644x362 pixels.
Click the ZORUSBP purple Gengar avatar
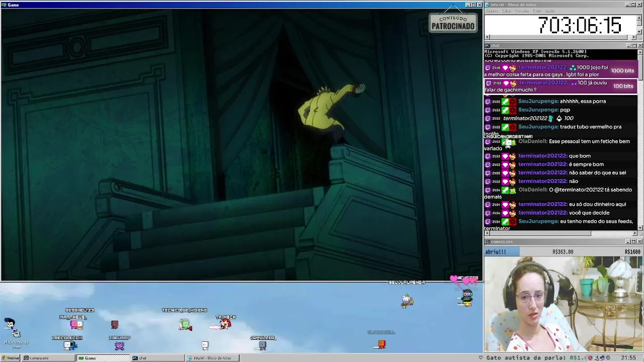119,345
